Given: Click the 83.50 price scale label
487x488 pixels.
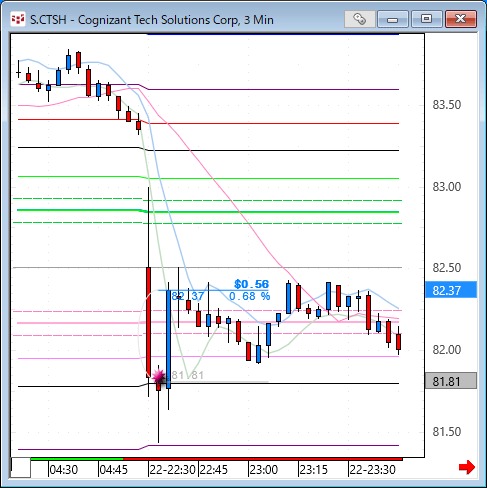Looking at the screenshot, I should click(x=447, y=105).
